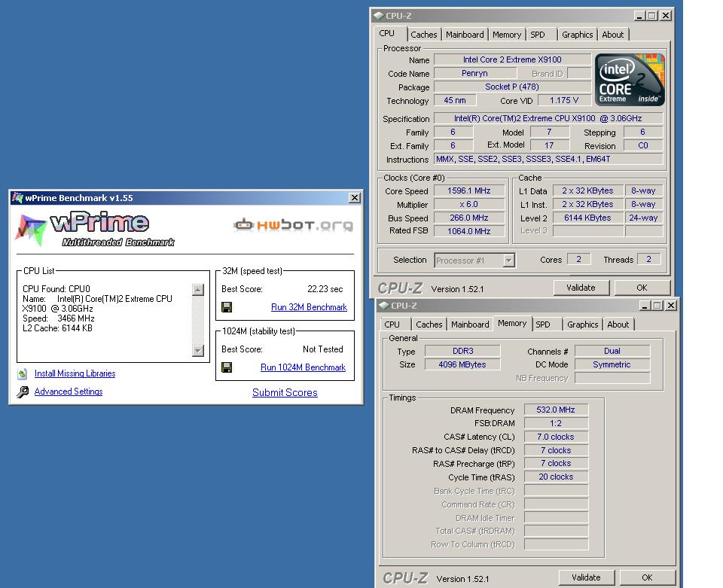Click Validate in top CPU-Z window

click(581, 288)
